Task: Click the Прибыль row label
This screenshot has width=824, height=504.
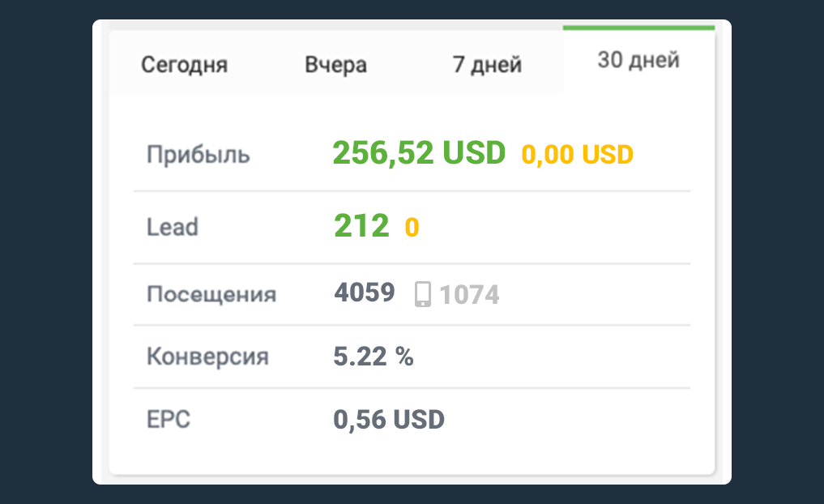Action: point(198,154)
